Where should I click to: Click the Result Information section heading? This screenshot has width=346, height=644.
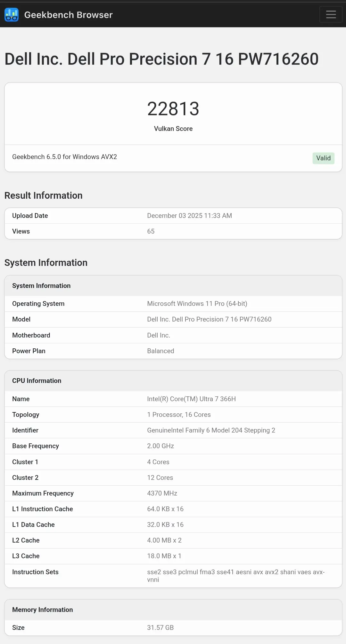44,195
